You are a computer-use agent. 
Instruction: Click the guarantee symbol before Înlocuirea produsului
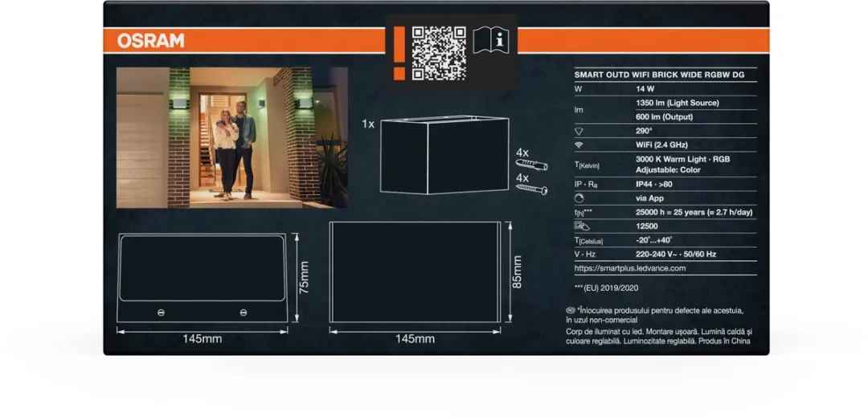point(570,311)
